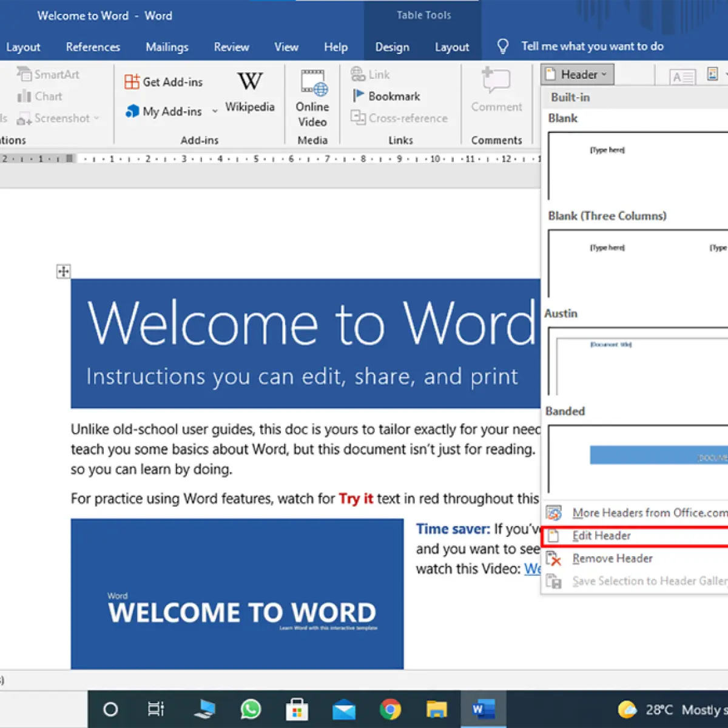Image resolution: width=728 pixels, height=728 pixels.
Task: Open Task View on the taskbar
Action: coord(156,709)
